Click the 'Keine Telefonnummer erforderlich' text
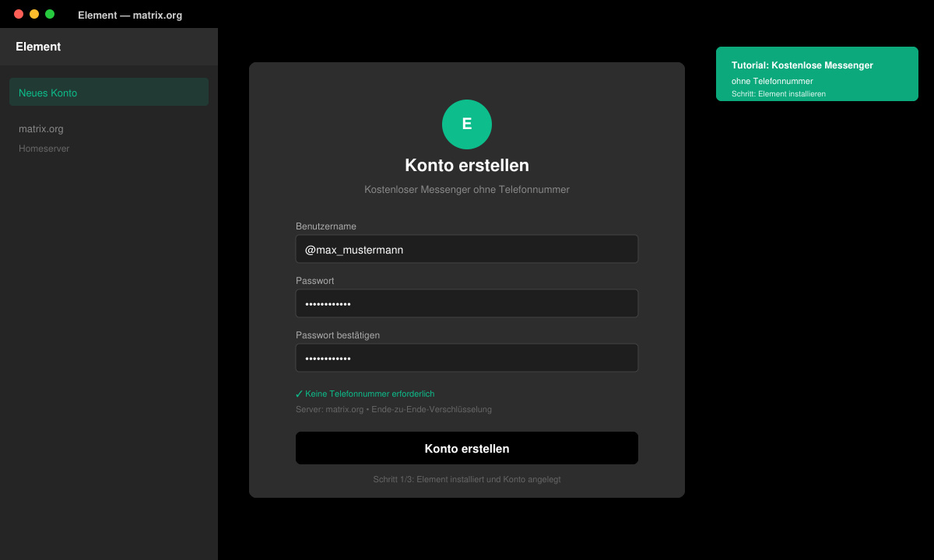Image resolution: width=934 pixels, height=560 pixels. click(x=370, y=394)
